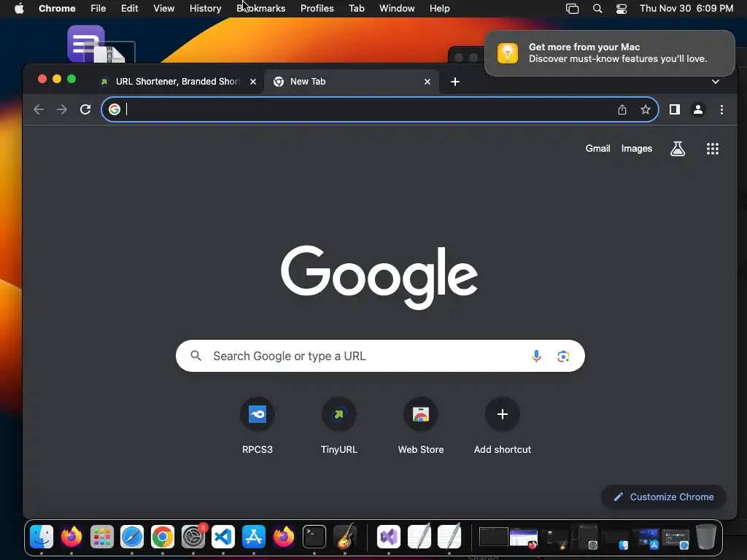Open the Chrome app menu

tap(57, 8)
